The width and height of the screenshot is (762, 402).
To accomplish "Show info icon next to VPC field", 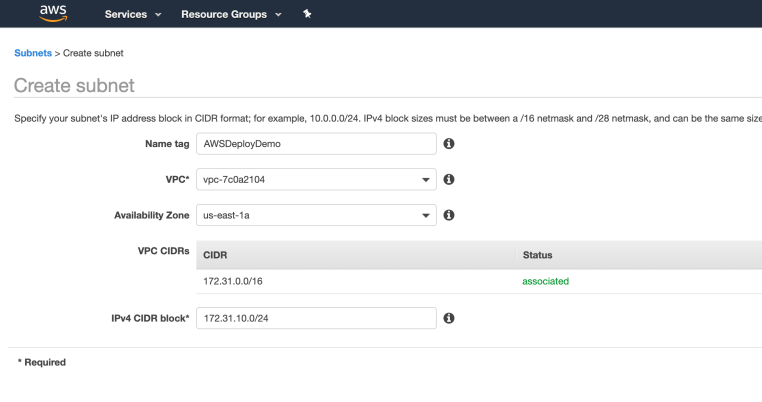I will (x=449, y=179).
